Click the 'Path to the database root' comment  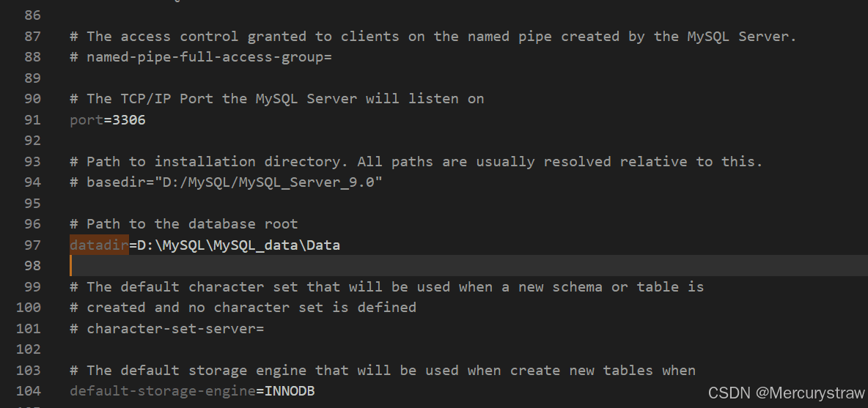[184, 224]
